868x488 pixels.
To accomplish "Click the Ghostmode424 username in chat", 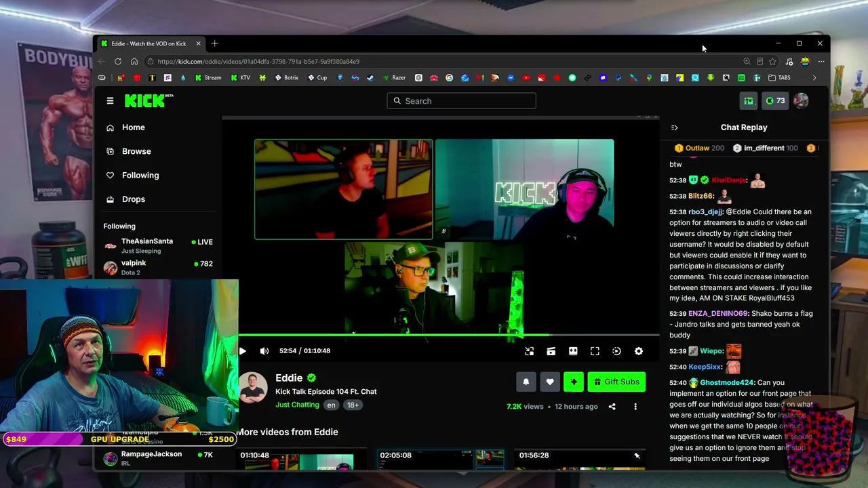I will click(727, 383).
